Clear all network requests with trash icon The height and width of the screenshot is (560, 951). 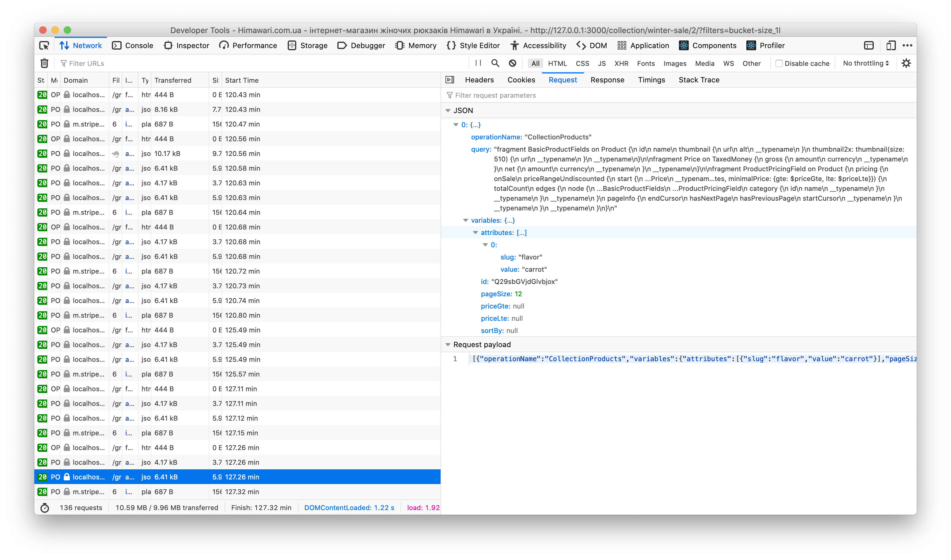tap(44, 63)
